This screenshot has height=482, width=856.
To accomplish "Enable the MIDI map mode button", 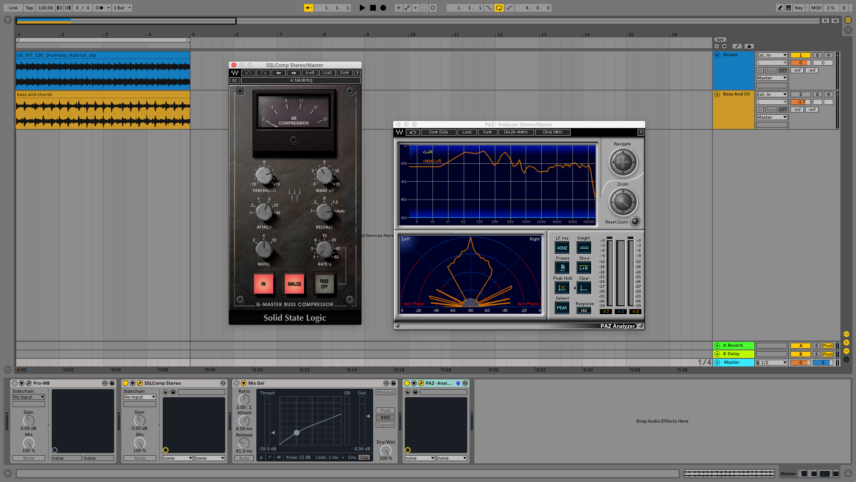I will tap(816, 8).
